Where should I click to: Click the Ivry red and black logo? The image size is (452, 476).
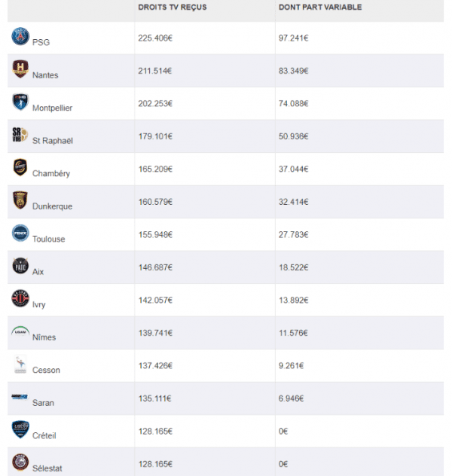(20, 298)
